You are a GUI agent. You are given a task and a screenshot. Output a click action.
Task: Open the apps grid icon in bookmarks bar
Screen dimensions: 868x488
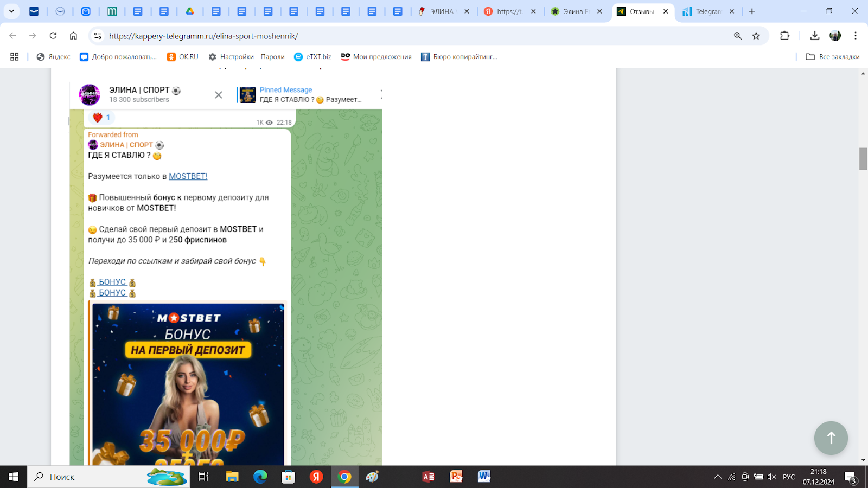[15, 57]
